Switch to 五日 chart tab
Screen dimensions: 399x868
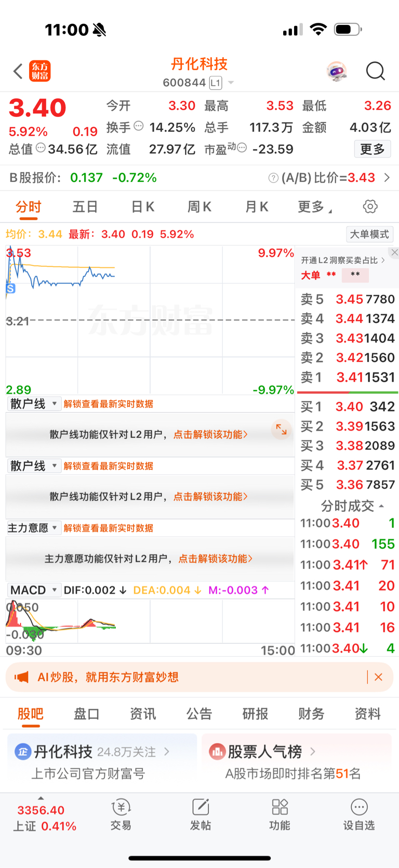pos(85,207)
